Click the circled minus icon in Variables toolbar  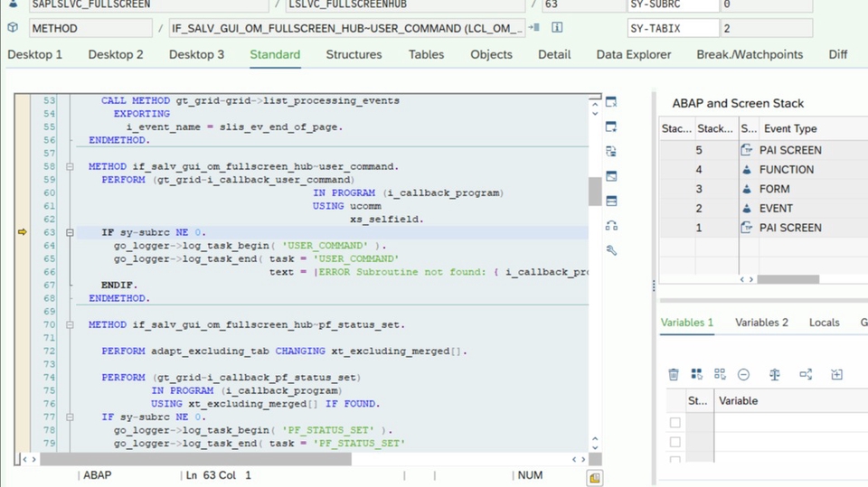tap(743, 375)
